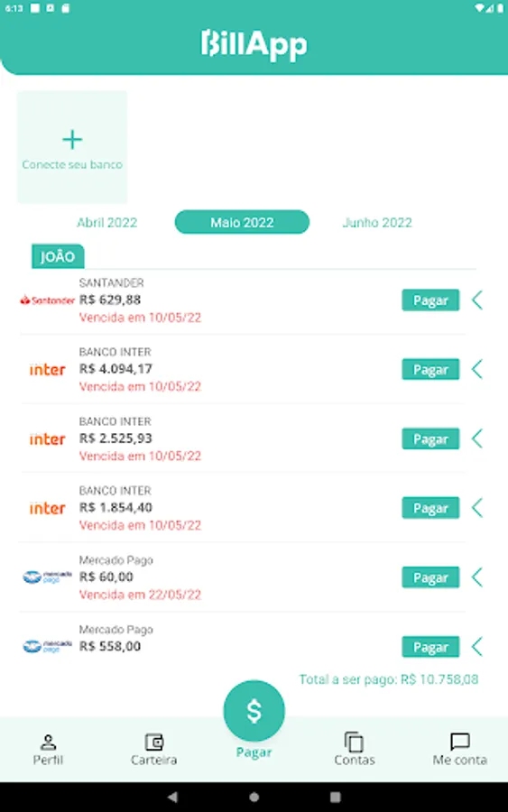The image size is (508, 812).
Task: Open the Contas copy icon
Action: click(x=355, y=743)
